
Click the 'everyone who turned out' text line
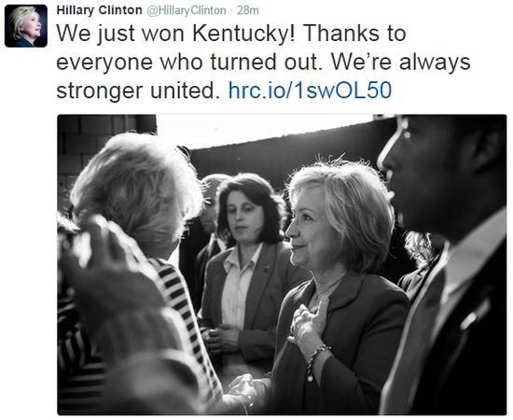pos(187,63)
